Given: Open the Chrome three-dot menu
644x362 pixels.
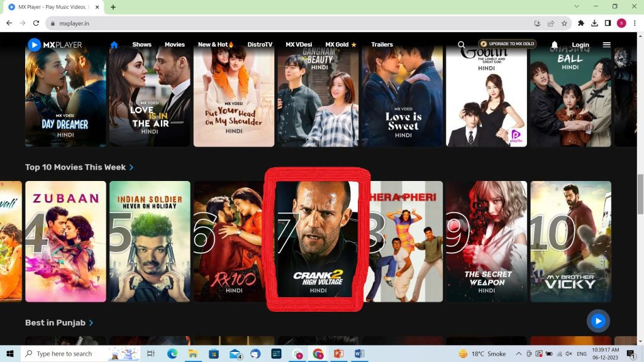Looking at the screenshot, I should [x=635, y=23].
